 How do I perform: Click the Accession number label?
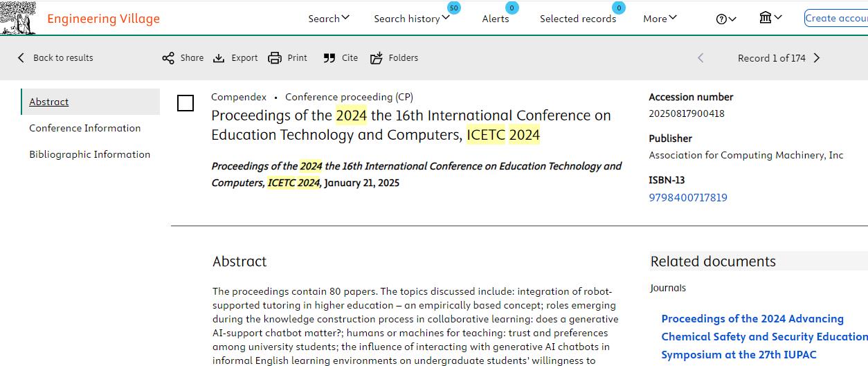coord(691,97)
